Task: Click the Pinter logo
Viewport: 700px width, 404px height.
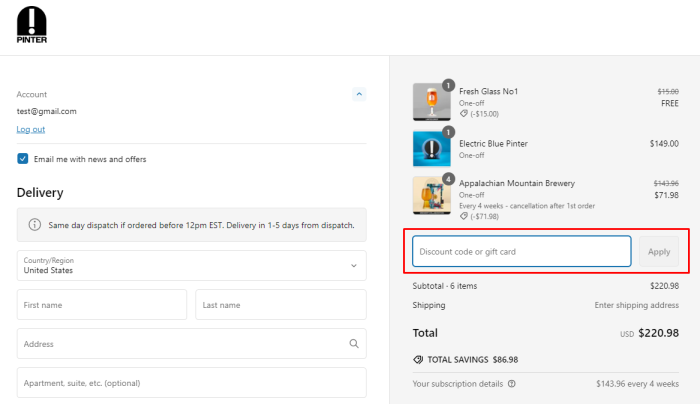Action: [32, 25]
